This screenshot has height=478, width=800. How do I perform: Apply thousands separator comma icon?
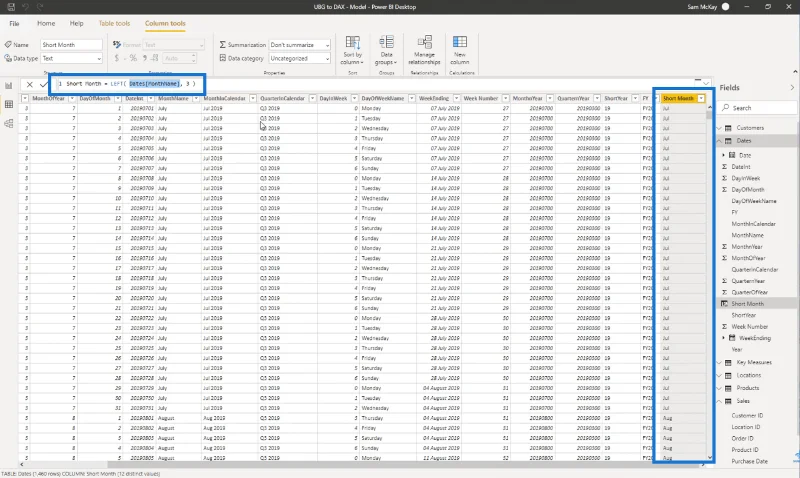pyautogui.click(x=145, y=58)
